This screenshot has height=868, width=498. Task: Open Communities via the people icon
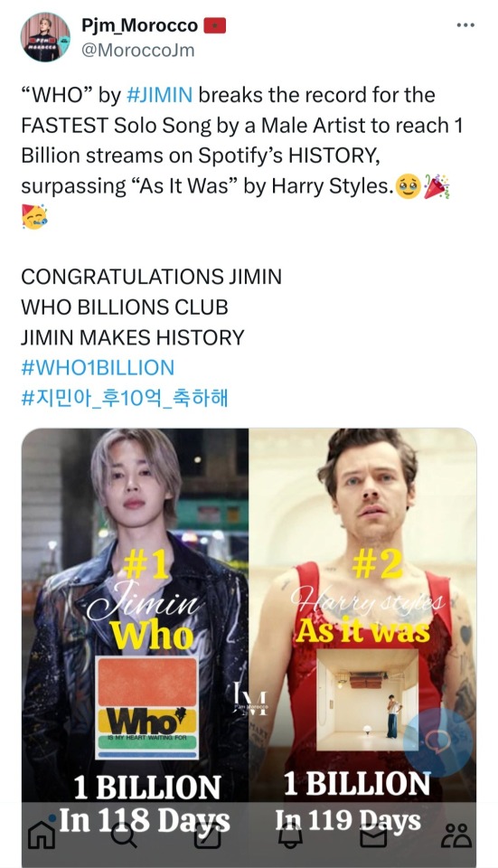(457, 835)
